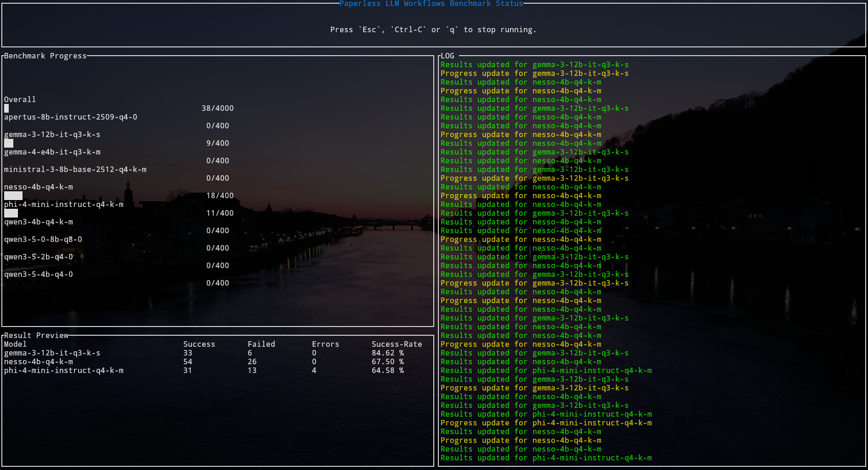Click the 84.62 % success rate value

click(x=387, y=353)
